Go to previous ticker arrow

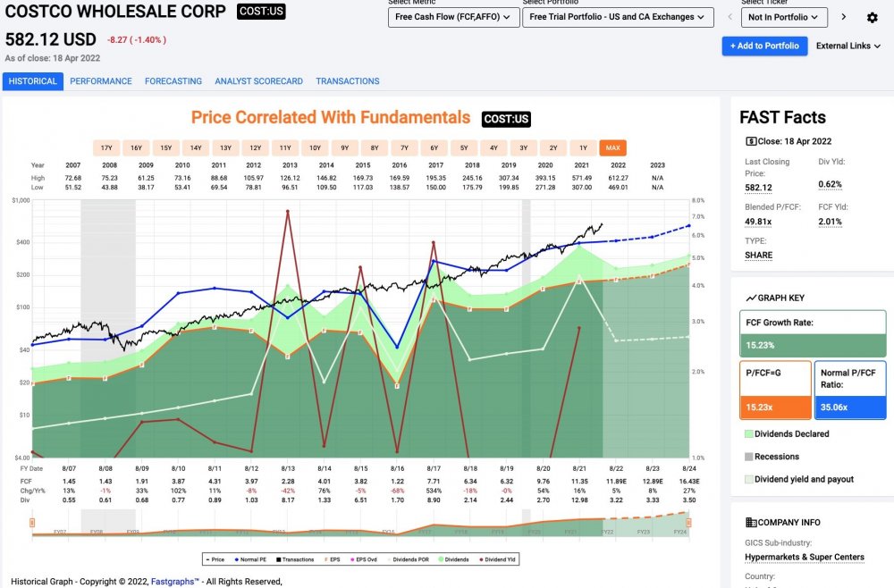coord(729,17)
